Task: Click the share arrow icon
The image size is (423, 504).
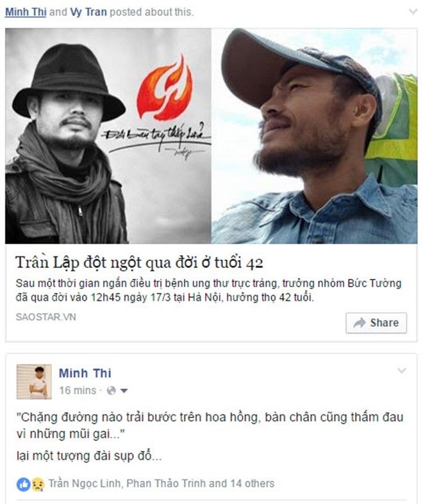Action: [x=360, y=323]
